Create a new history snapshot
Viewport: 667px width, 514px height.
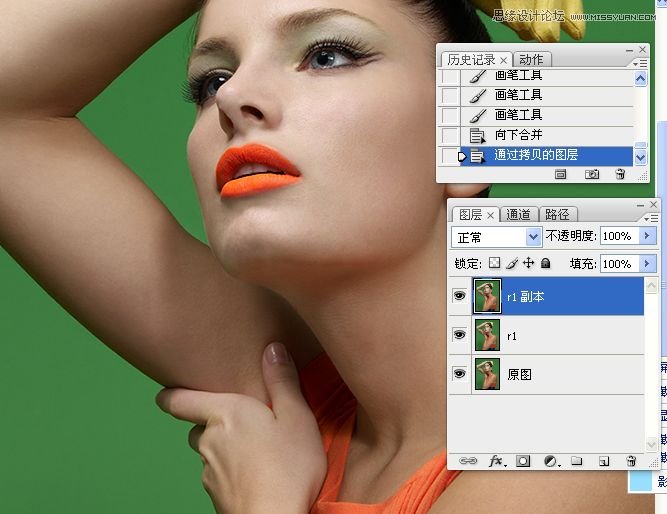[x=592, y=174]
